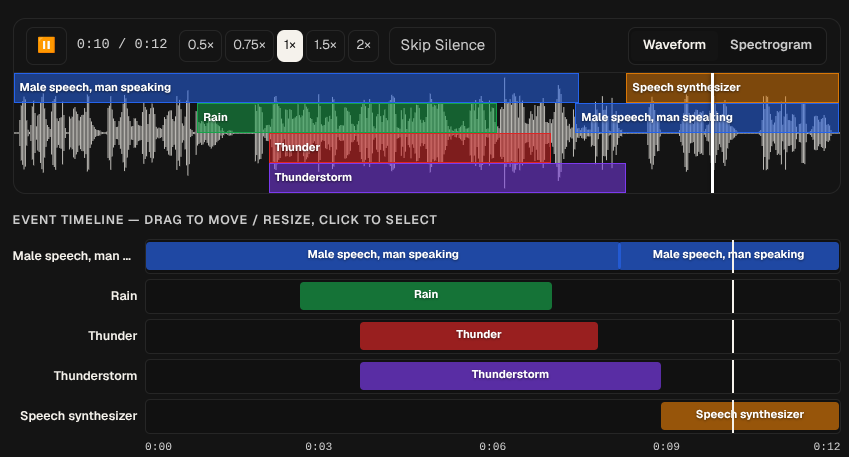
Task: Select the Thunderstorm overlay on the waveform
Action: tap(447, 178)
